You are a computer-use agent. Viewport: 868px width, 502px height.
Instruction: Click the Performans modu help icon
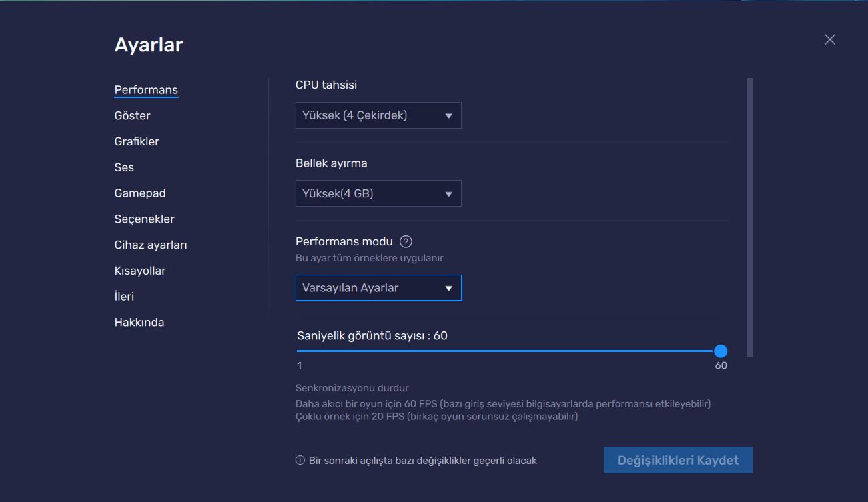[x=406, y=241]
